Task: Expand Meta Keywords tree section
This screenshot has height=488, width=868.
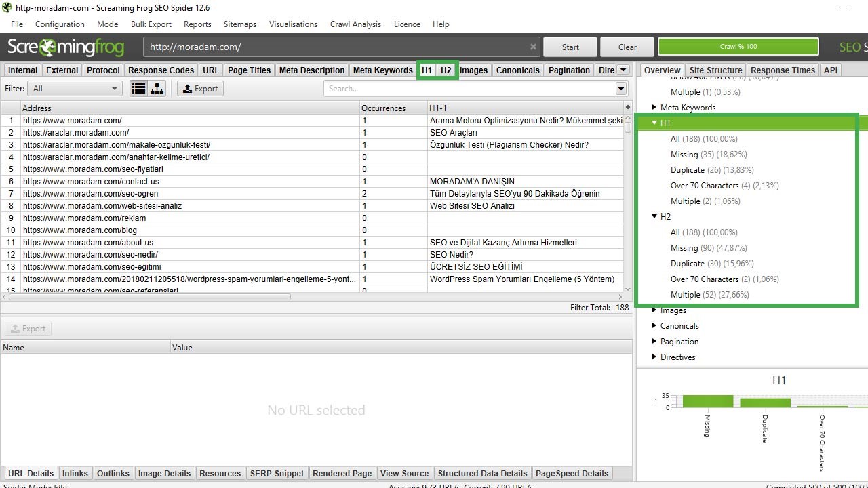Action: (654, 108)
